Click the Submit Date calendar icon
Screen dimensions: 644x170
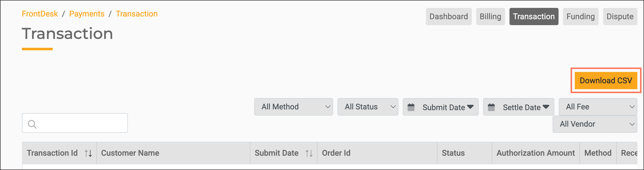(x=411, y=107)
